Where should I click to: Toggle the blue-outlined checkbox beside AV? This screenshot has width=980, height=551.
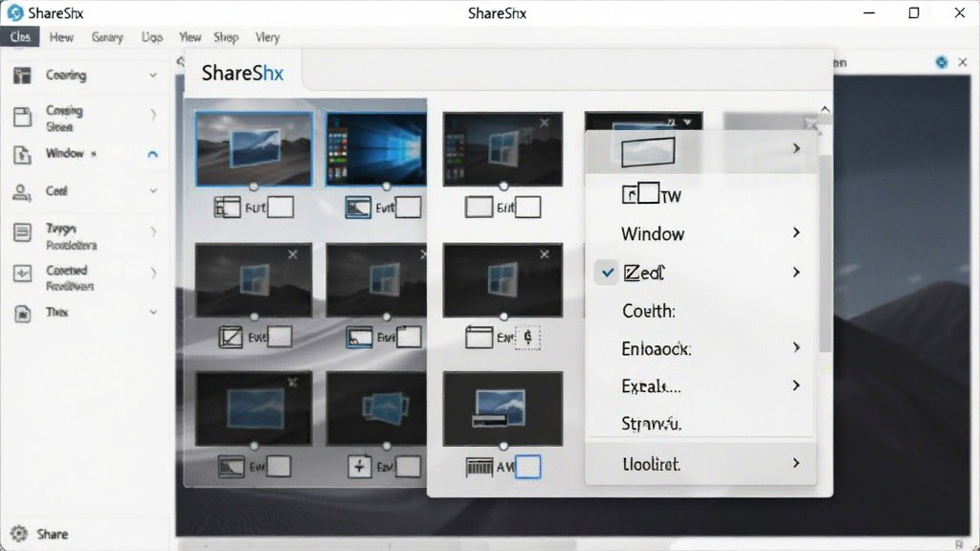[528, 467]
